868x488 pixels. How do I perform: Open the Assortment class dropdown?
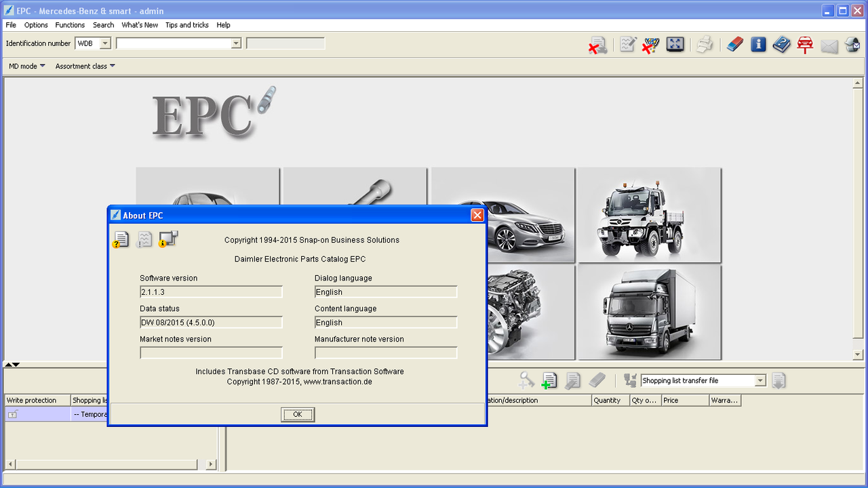[85, 66]
